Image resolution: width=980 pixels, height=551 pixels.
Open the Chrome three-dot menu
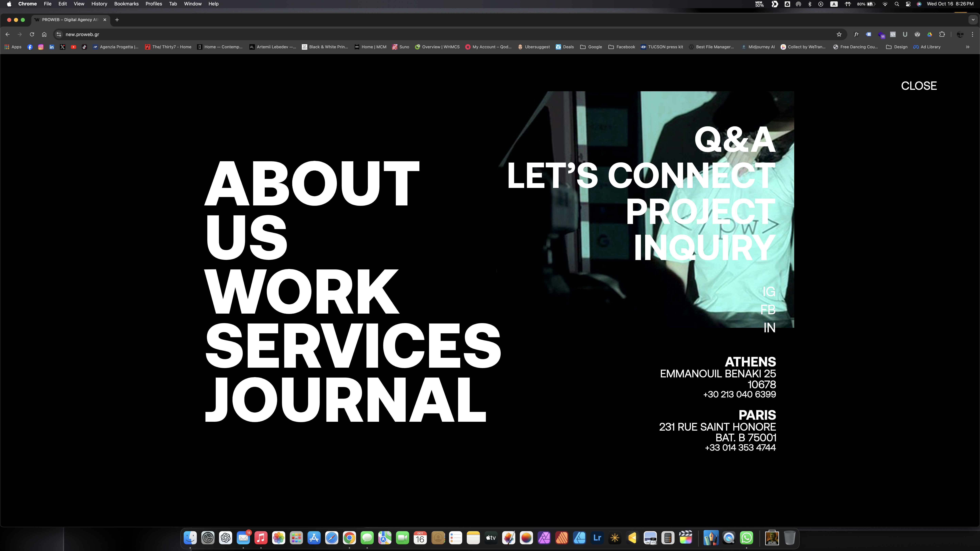(972, 34)
